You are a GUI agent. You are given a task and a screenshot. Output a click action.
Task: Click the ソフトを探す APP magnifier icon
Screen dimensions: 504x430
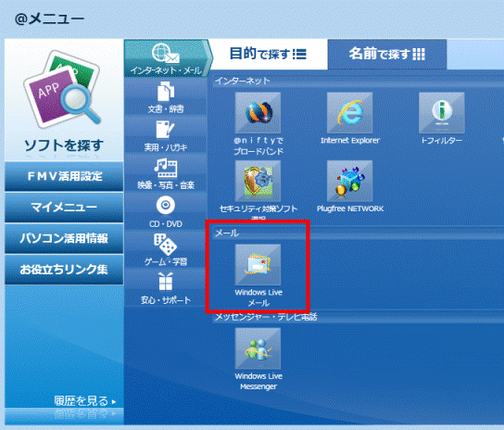click(x=63, y=89)
